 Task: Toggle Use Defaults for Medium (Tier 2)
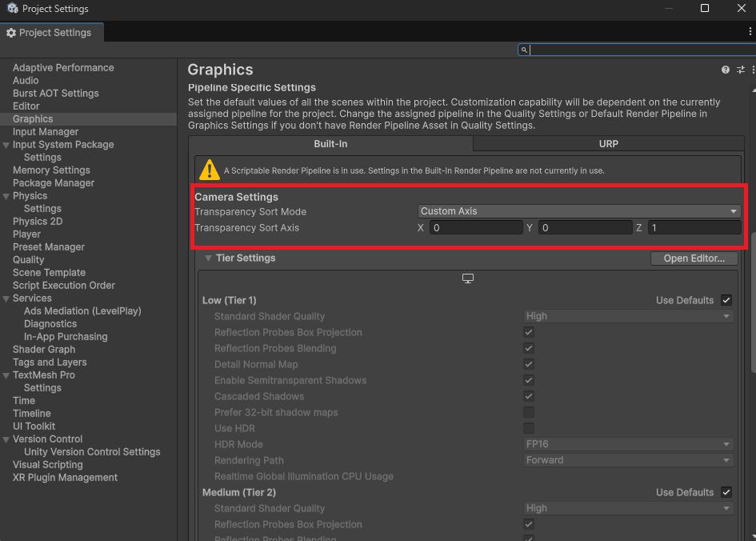[x=726, y=492]
